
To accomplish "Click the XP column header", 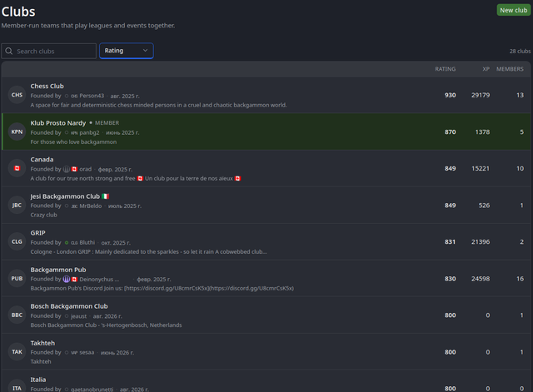I will (486, 69).
